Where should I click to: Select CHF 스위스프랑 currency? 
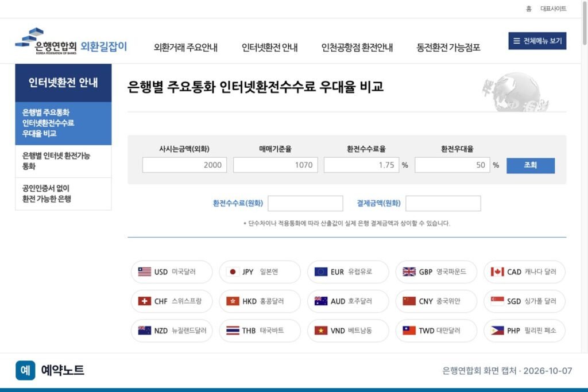tap(172, 301)
